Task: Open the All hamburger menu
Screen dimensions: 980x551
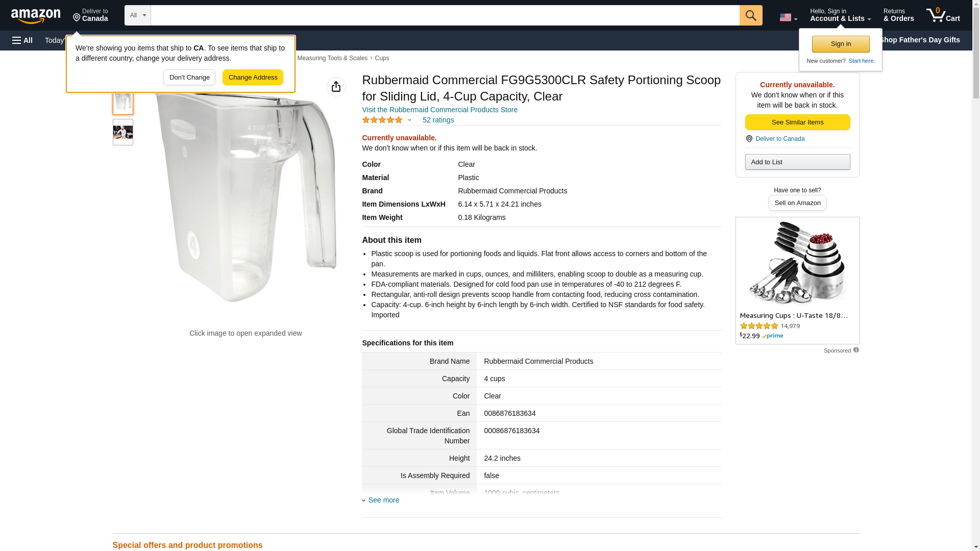Action: click(22, 40)
